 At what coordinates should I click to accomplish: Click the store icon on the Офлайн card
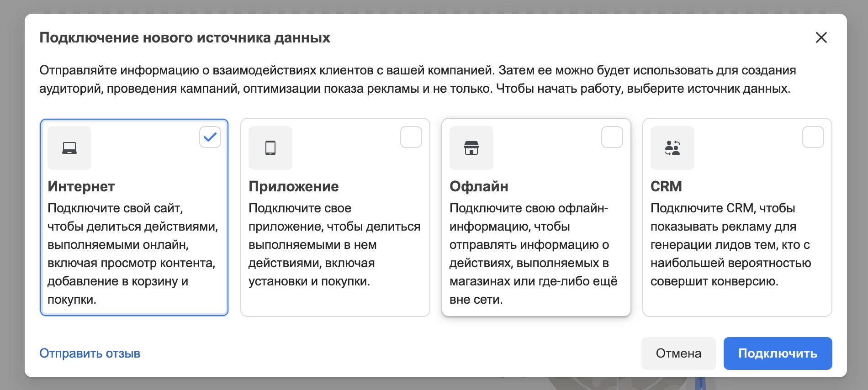(471, 148)
